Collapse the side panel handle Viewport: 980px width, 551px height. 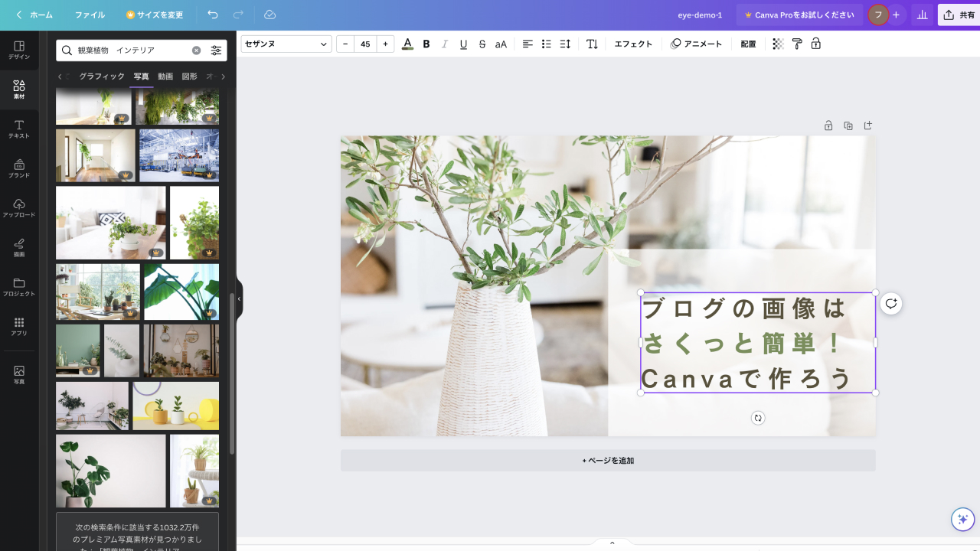pyautogui.click(x=239, y=298)
